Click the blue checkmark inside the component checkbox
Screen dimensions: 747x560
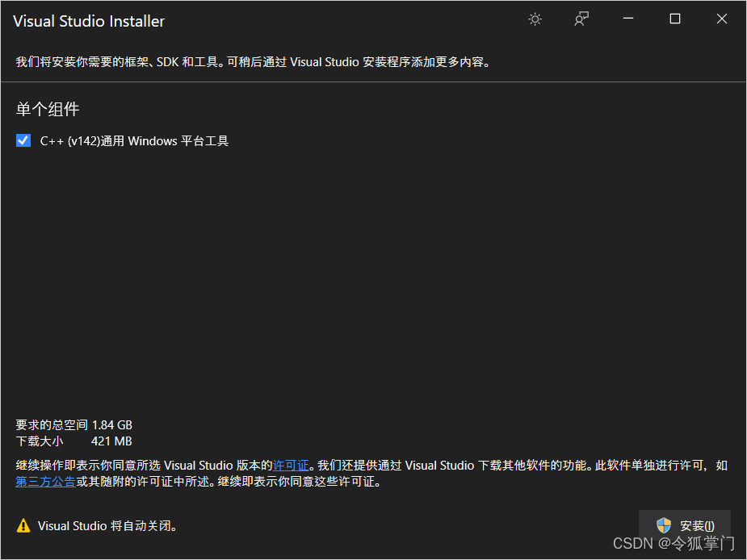(x=23, y=140)
